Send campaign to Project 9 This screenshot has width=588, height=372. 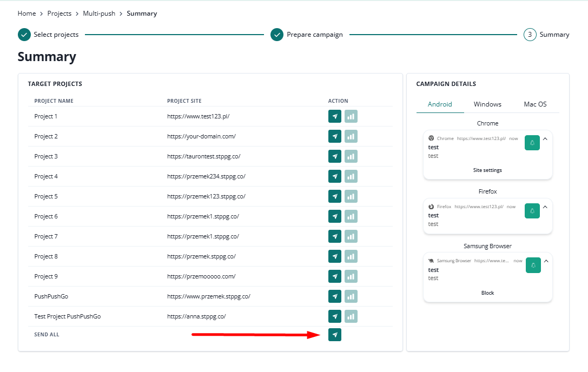pos(335,276)
